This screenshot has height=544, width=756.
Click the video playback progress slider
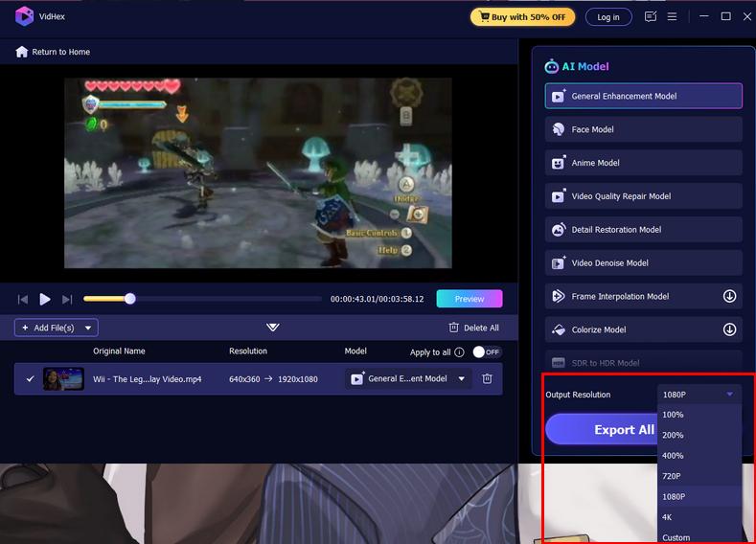pyautogui.click(x=201, y=299)
